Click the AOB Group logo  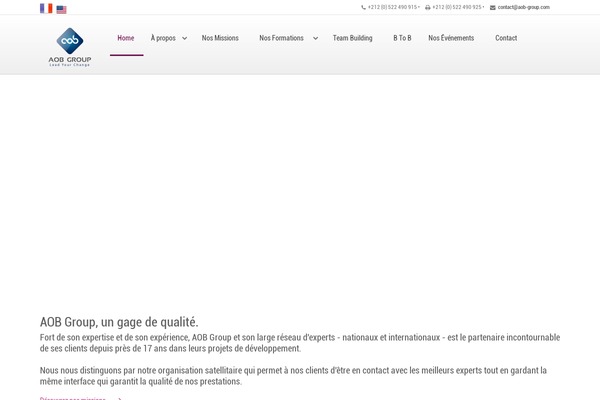[70, 47]
